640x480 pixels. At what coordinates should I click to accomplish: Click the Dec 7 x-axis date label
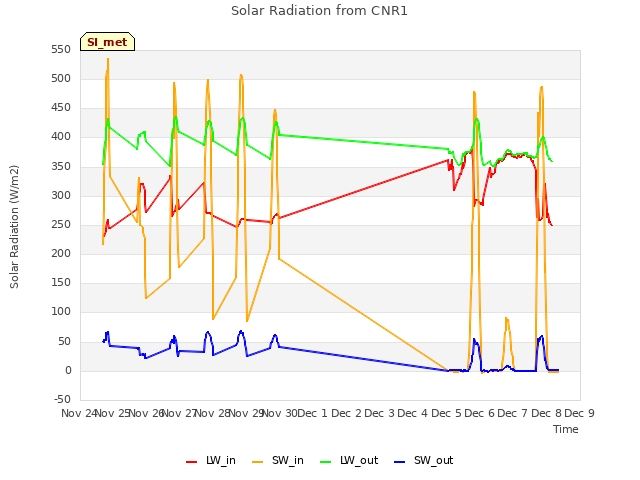point(513,413)
